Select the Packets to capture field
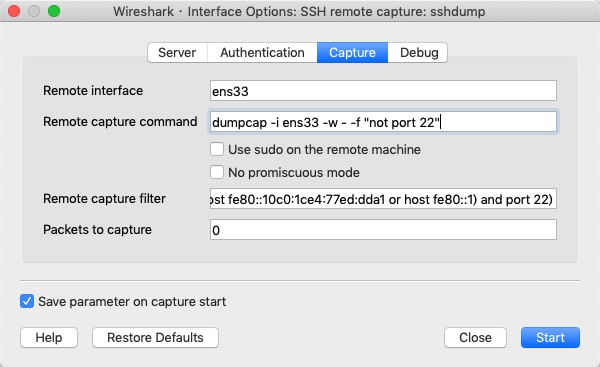 click(383, 230)
